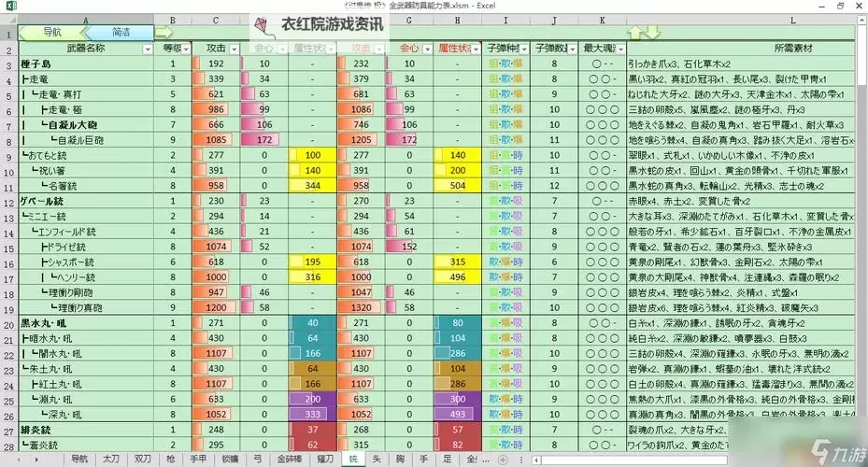Select the 緋炎銃 weapon cell
Image resolution: width=868 pixels, height=467 pixels.
pyautogui.click(x=86, y=430)
